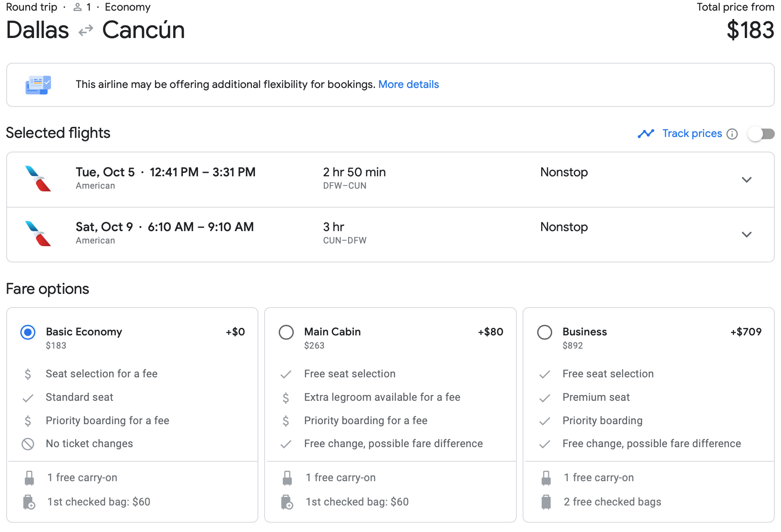The height and width of the screenshot is (532, 781).
Task: Click the Main Cabin +$80 price difference
Action: pos(491,332)
